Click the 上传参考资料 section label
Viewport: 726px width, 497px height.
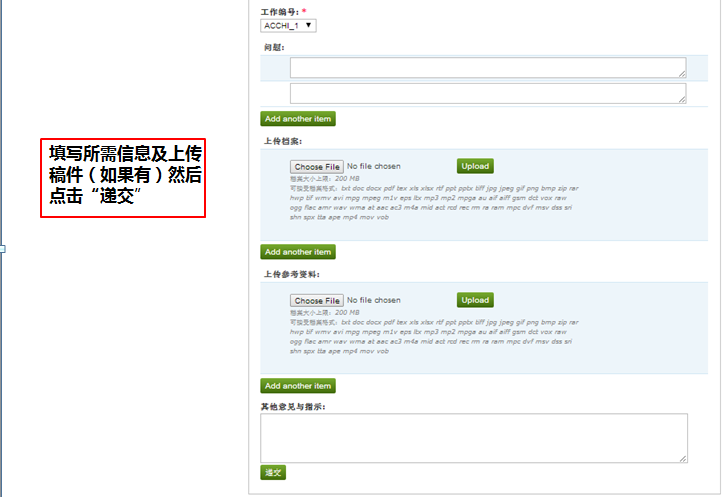click(x=292, y=275)
